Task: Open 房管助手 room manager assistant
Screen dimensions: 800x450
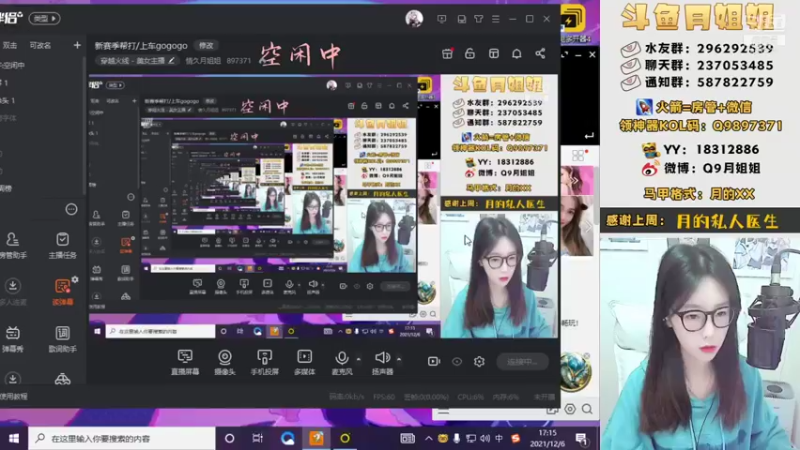Action: (x=13, y=245)
